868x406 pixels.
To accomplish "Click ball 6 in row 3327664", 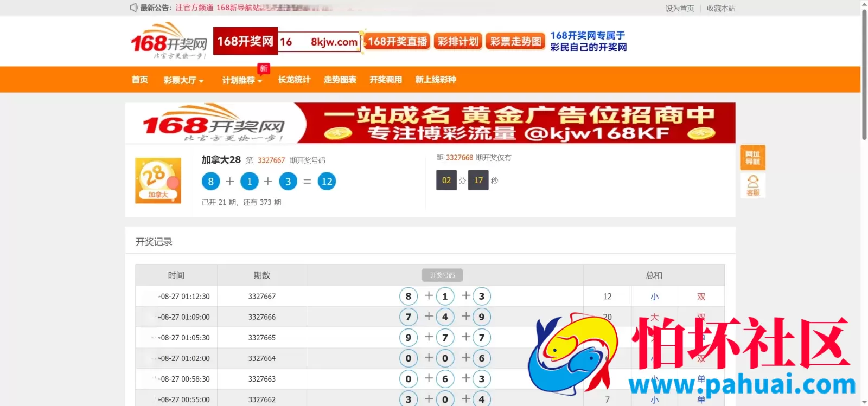I will click(482, 358).
